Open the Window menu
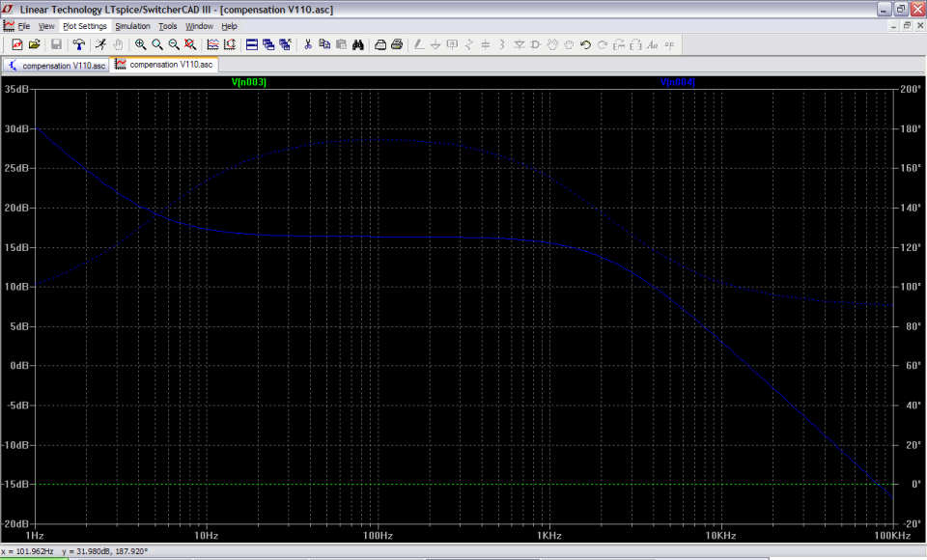Image resolution: width=927 pixels, height=560 pixels. (x=199, y=26)
